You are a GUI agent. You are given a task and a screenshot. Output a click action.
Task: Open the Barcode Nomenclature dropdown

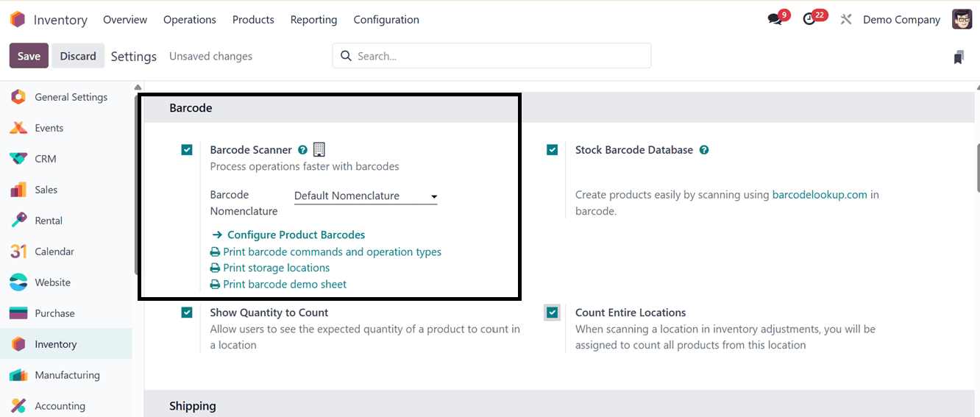point(366,196)
